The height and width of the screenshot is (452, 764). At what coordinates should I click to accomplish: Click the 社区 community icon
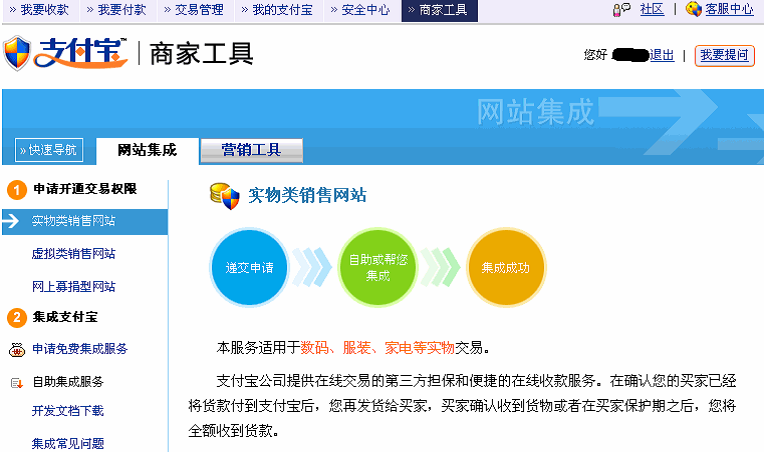coord(622,9)
